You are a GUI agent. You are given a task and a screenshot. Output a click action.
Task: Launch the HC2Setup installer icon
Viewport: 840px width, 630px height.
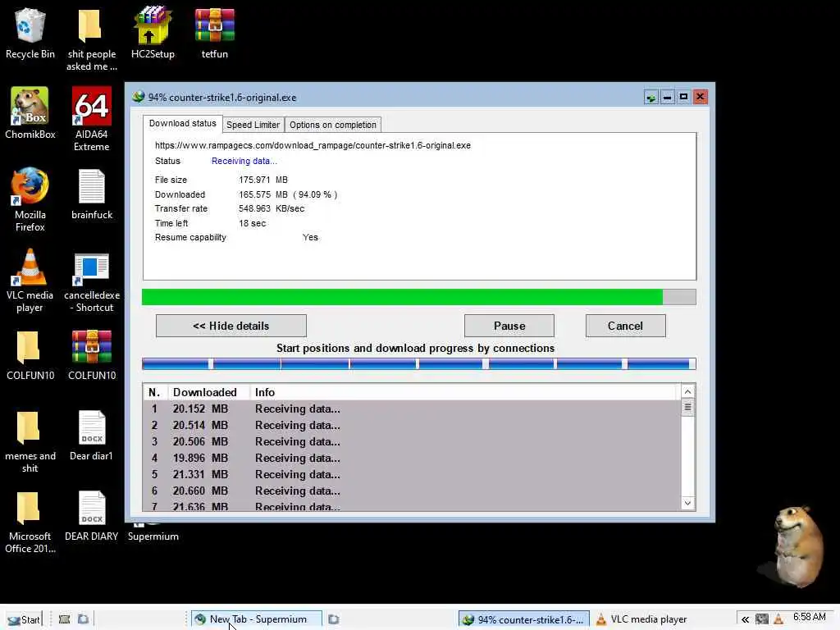153,34
